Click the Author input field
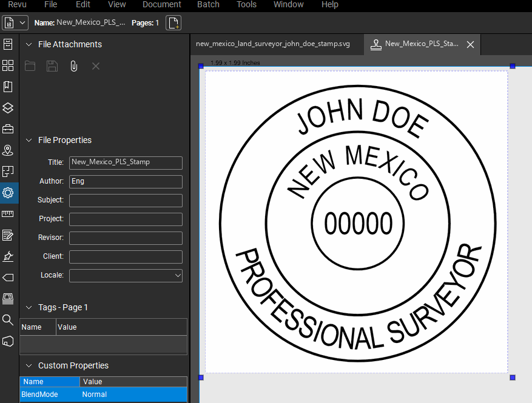Image resolution: width=532 pixels, height=403 pixels. [126, 182]
